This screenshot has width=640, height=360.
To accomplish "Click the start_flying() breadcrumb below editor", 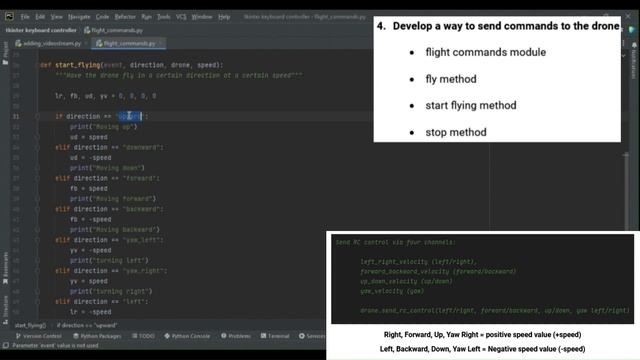I will point(30,325).
